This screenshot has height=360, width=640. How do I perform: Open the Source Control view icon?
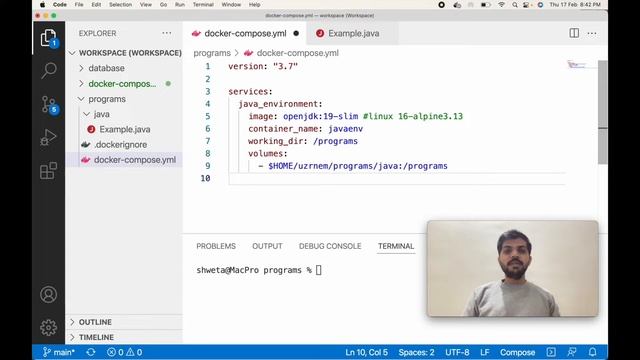(x=49, y=104)
